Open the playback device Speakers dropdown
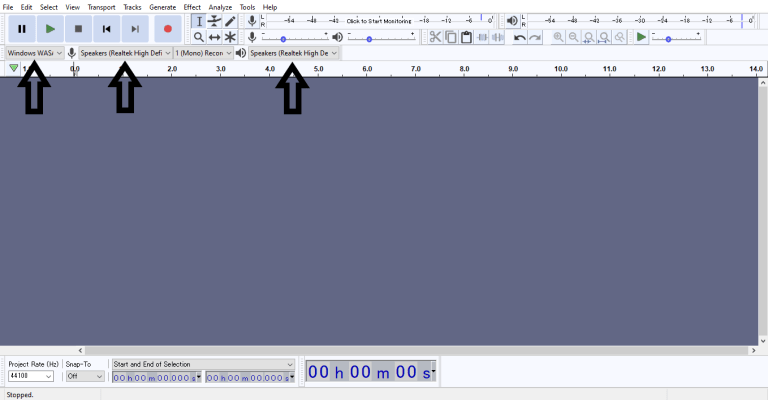The height and width of the screenshot is (400, 768). [x=293, y=53]
